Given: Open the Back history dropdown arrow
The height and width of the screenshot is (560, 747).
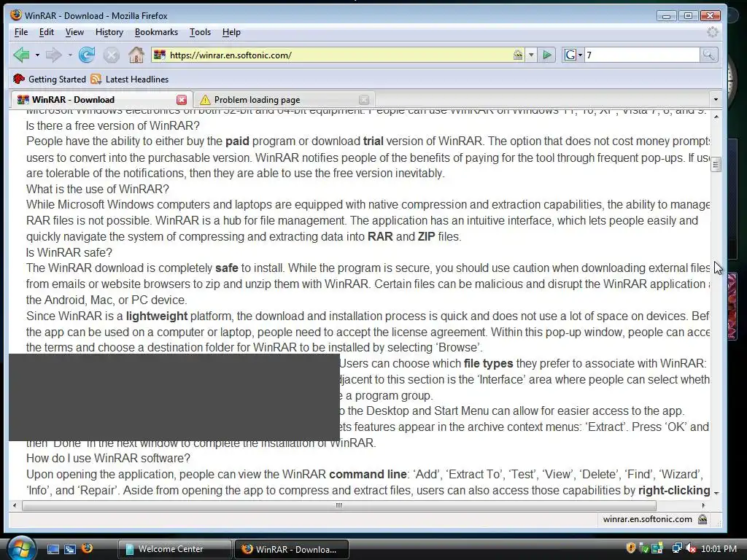Looking at the screenshot, I should click(x=37, y=55).
